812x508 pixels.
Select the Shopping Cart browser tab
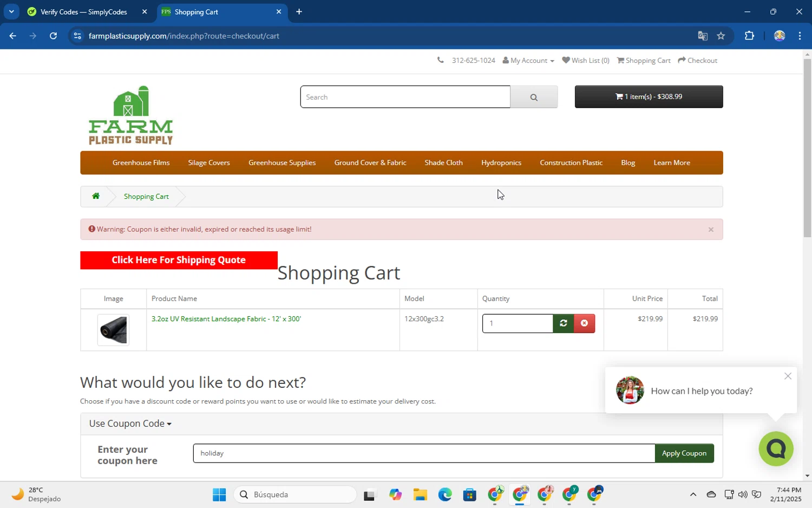pos(222,11)
